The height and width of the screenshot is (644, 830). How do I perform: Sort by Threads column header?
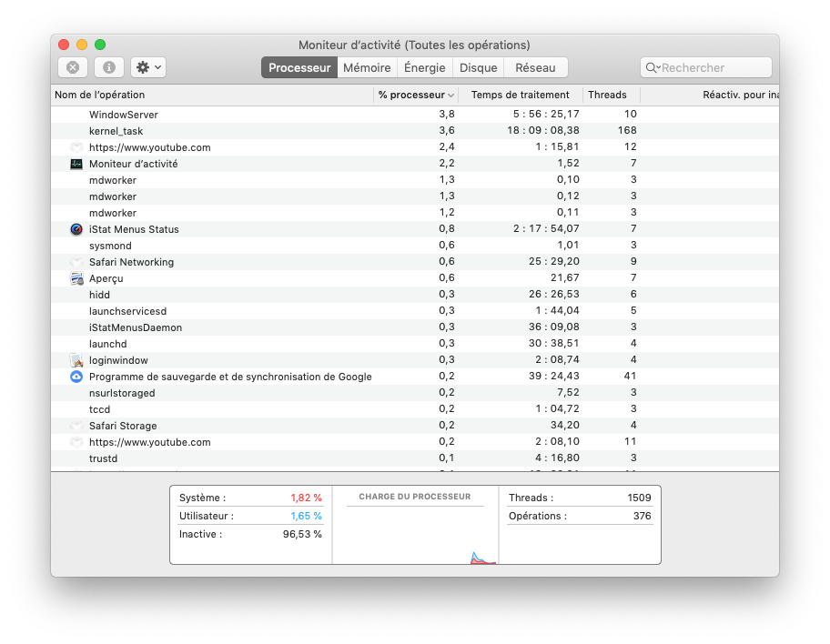point(612,95)
